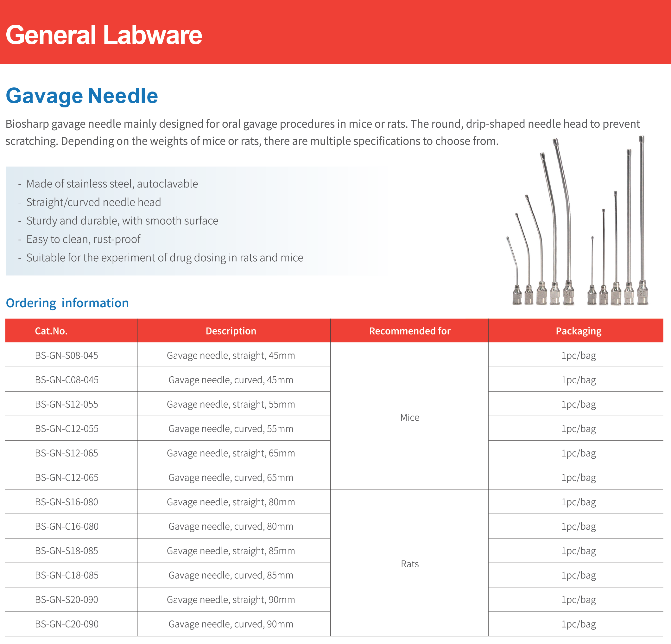Click the Packaging column header
Viewport: 671px width, 644px height.
[x=578, y=331]
